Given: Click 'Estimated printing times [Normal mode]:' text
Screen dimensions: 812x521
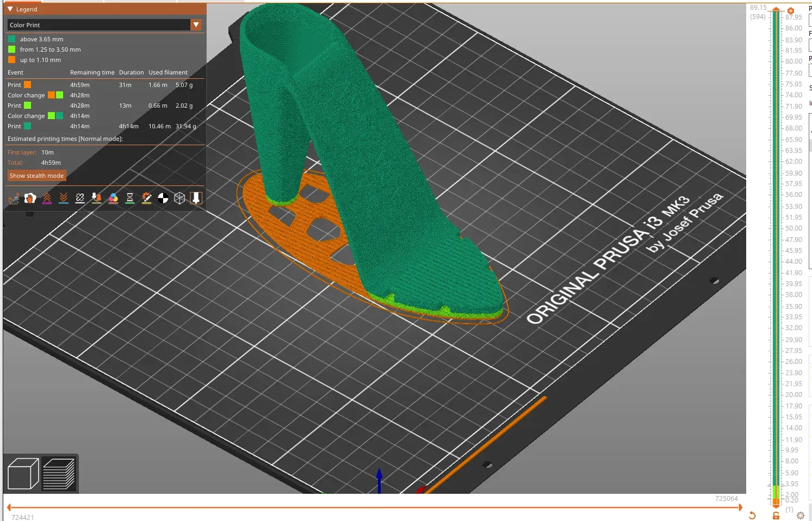Looking at the screenshot, I should click(65, 139).
